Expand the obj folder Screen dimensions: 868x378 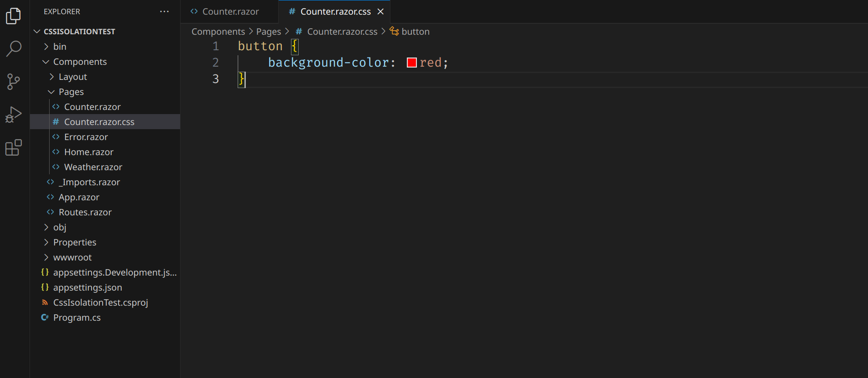click(105, 227)
